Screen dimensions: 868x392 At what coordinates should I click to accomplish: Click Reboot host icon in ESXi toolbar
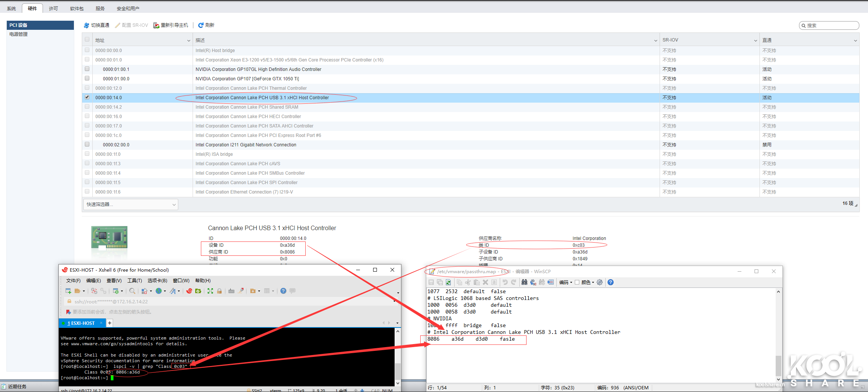(156, 25)
